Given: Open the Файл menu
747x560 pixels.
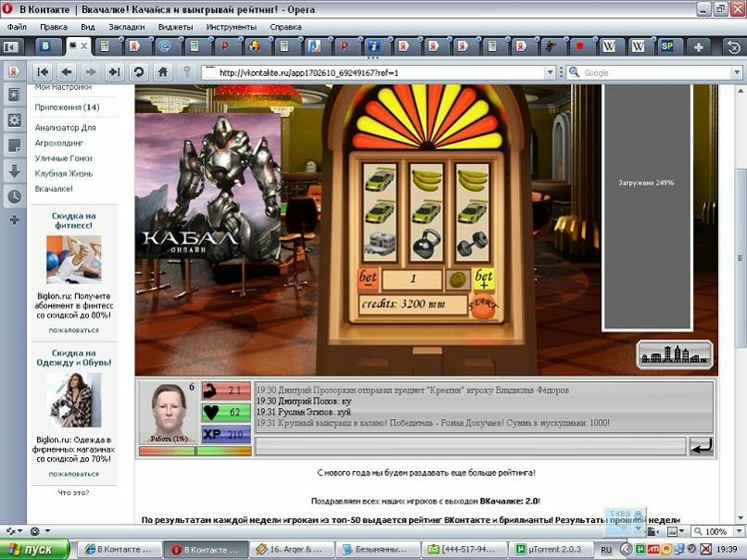Looking at the screenshot, I should click(17, 27).
